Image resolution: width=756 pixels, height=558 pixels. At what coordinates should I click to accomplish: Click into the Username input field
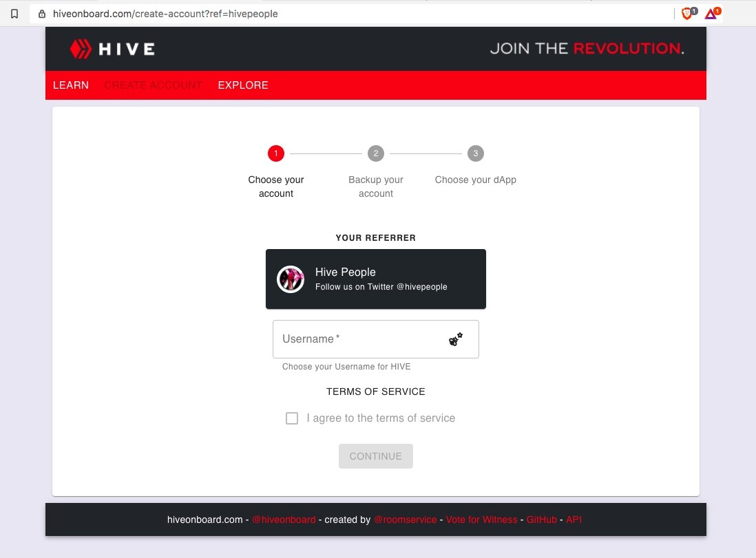[375, 339]
